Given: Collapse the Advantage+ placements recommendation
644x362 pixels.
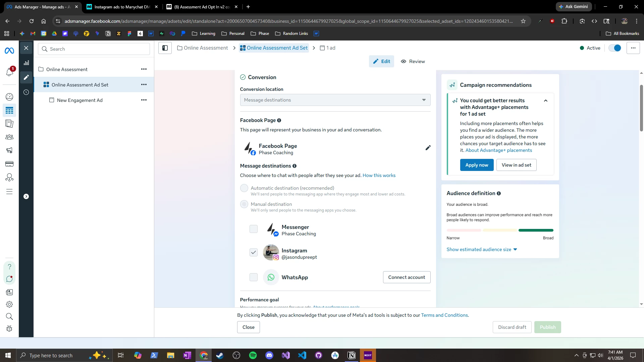Looking at the screenshot, I should pos(546,101).
